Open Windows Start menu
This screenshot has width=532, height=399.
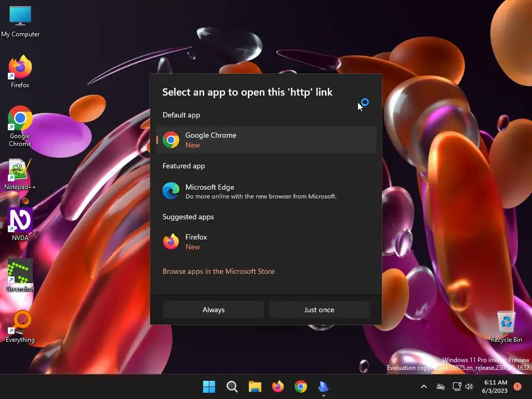point(209,387)
